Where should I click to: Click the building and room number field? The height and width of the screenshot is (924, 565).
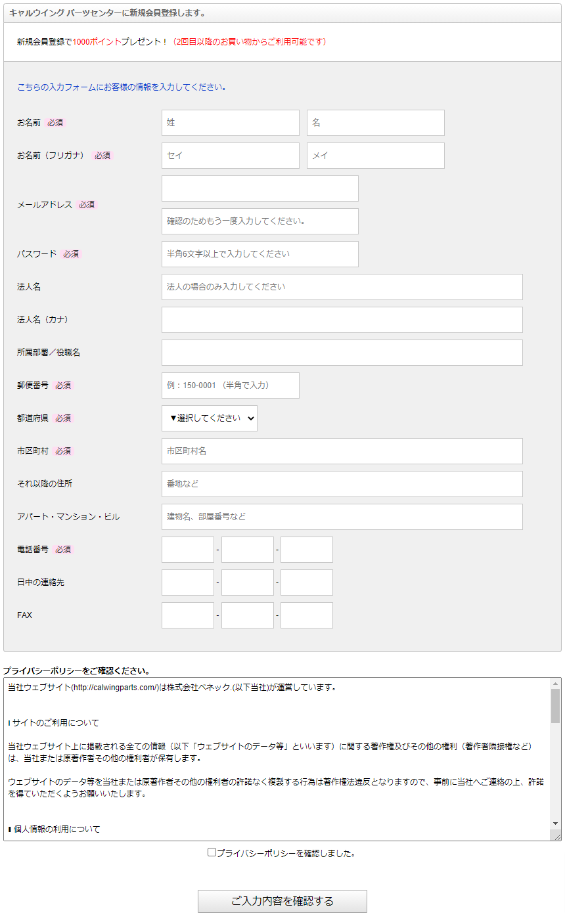point(342,517)
